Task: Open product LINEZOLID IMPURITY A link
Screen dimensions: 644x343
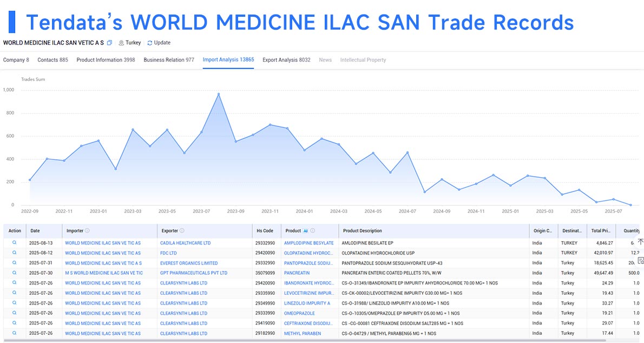Action: tap(307, 303)
